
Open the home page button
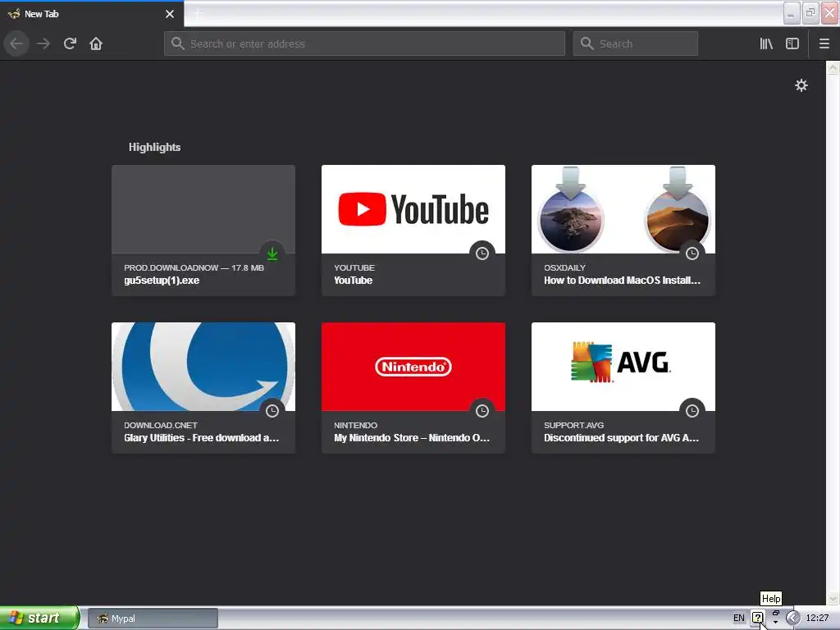click(96, 43)
